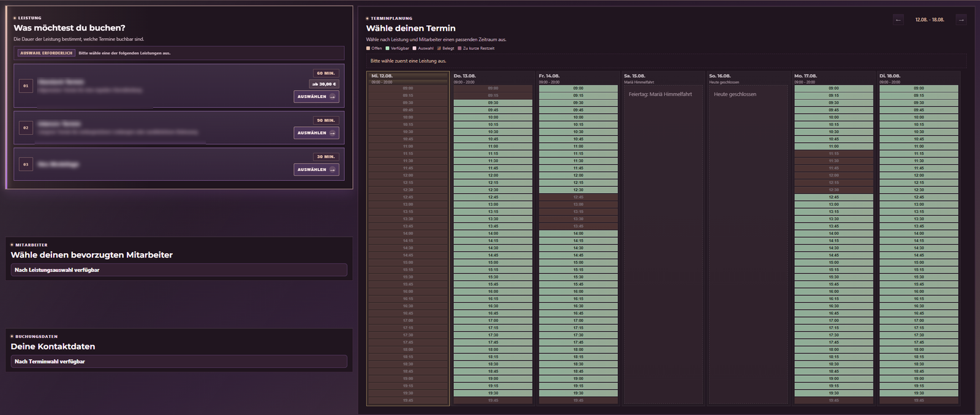The image size is (980, 415).
Task: Select the So. 16.08. day column header
Action: click(748, 78)
